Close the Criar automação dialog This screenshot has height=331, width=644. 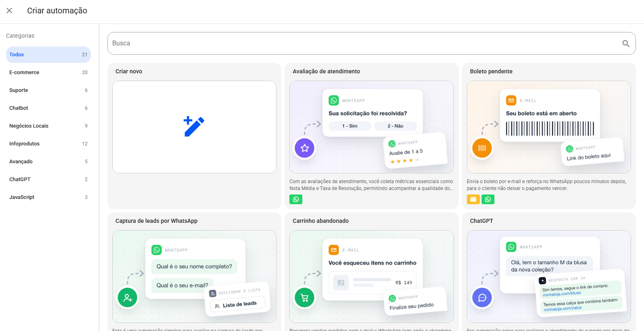coord(9,11)
